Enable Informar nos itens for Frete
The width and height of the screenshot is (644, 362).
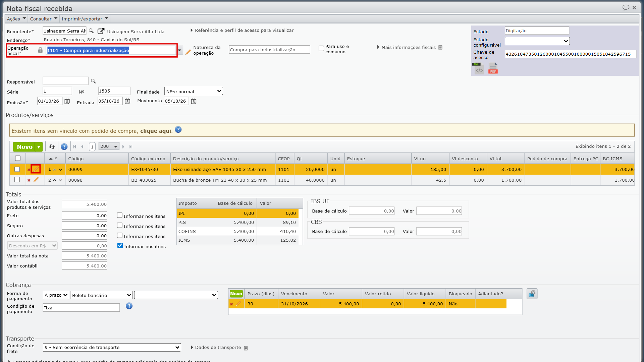120,215
